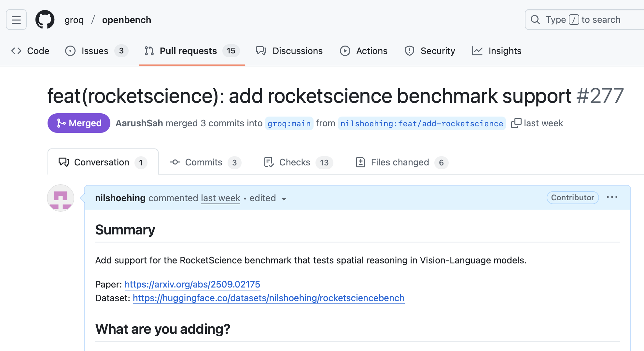
Task: Click the PR number #277 text
Action: (600, 96)
